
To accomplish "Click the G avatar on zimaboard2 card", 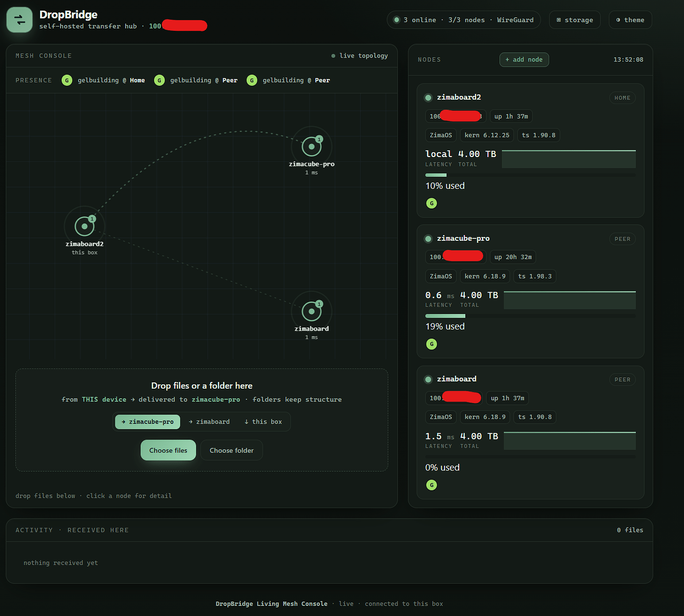I will 432,203.
